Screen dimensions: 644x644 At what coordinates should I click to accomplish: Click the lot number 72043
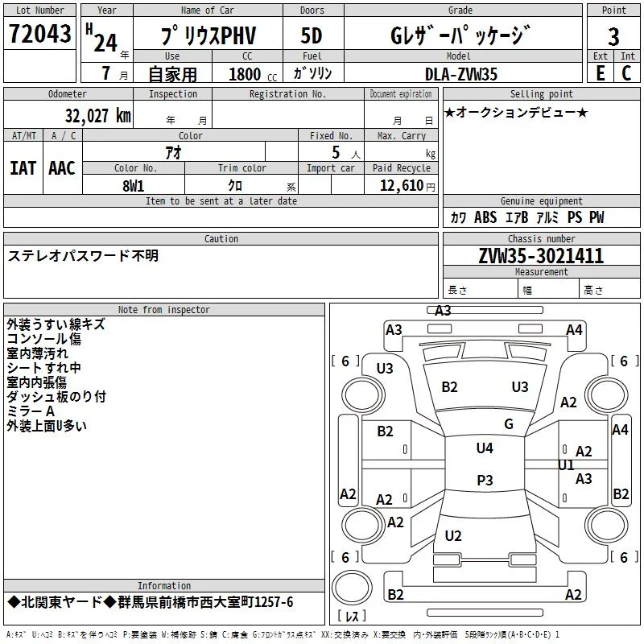(x=40, y=34)
